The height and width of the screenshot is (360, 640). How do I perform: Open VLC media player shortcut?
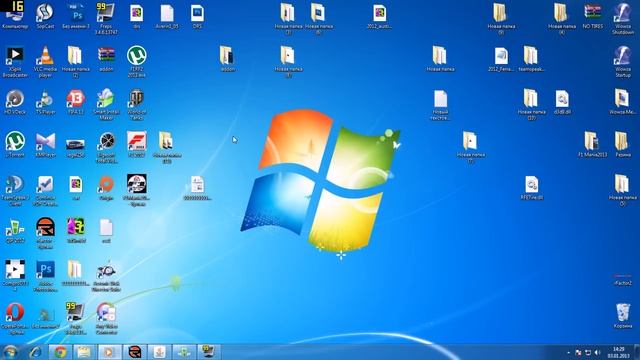pos(45,61)
